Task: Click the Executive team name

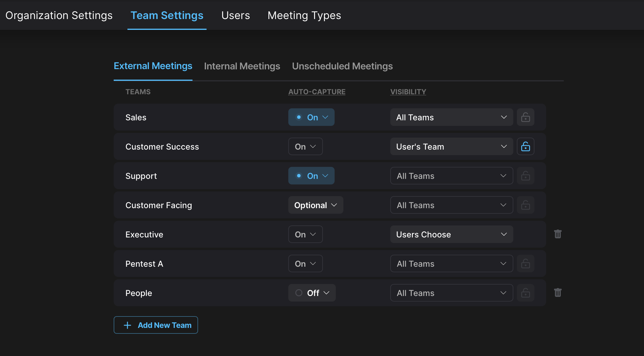Action: 144,235
